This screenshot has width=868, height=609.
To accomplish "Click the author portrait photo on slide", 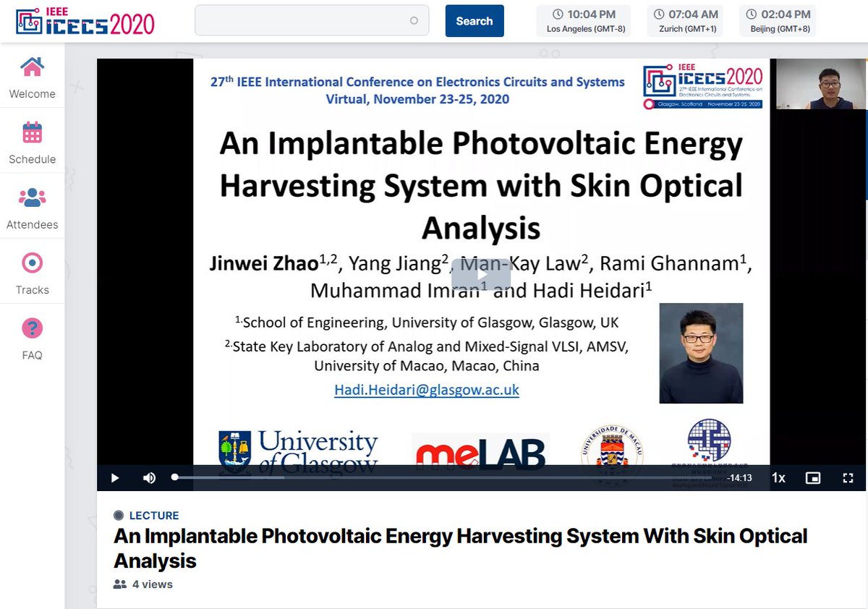I will pyautogui.click(x=701, y=353).
